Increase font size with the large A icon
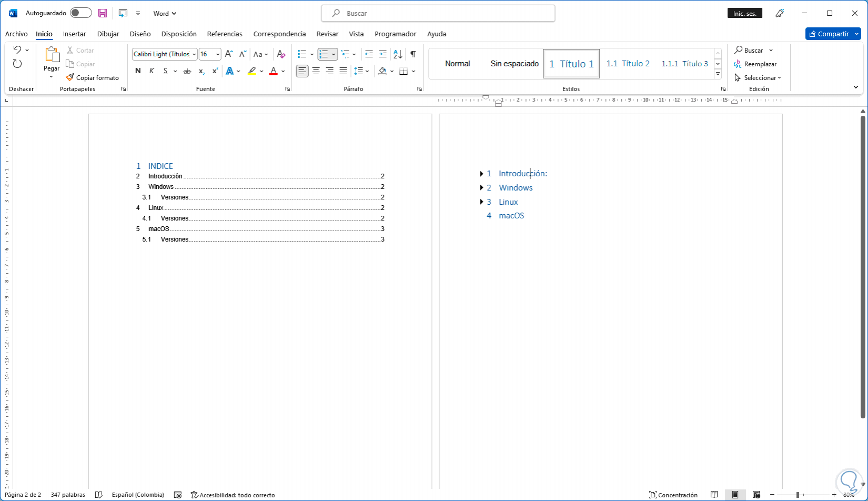The image size is (868, 501). pyautogui.click(x=229, y=54)
